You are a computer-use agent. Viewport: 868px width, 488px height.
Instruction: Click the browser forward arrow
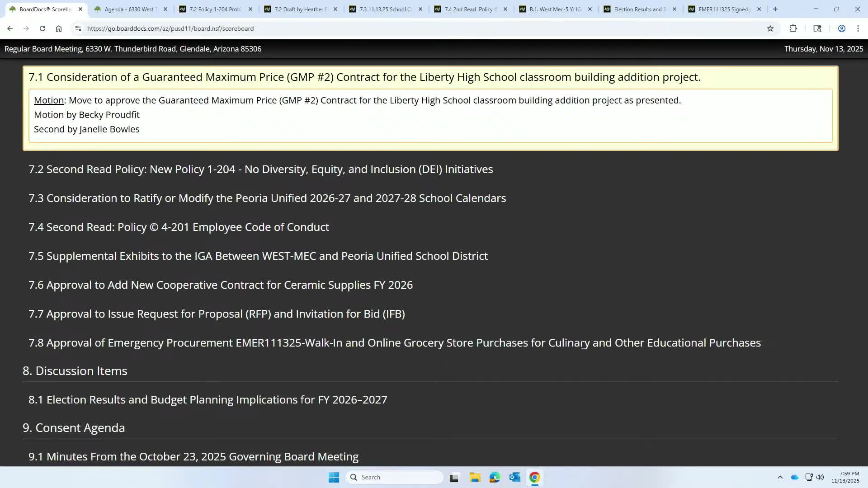26,28
